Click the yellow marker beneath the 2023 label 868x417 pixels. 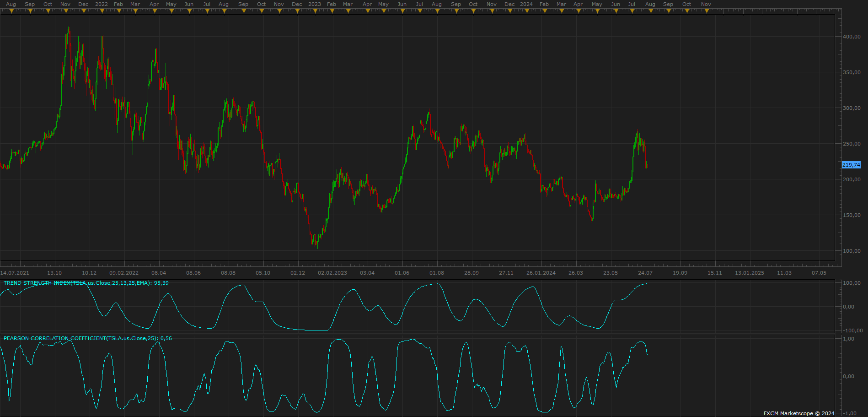315,11
